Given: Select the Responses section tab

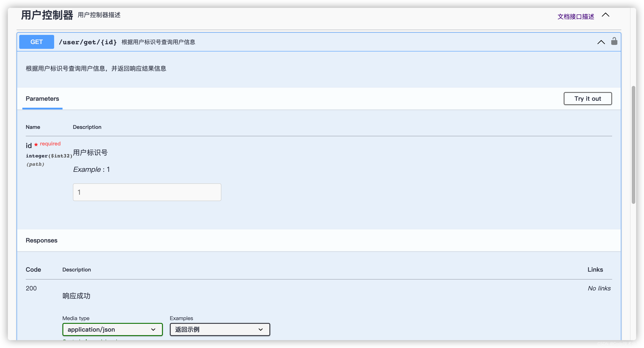Looking at the screenshot, I should coord(42,240).
